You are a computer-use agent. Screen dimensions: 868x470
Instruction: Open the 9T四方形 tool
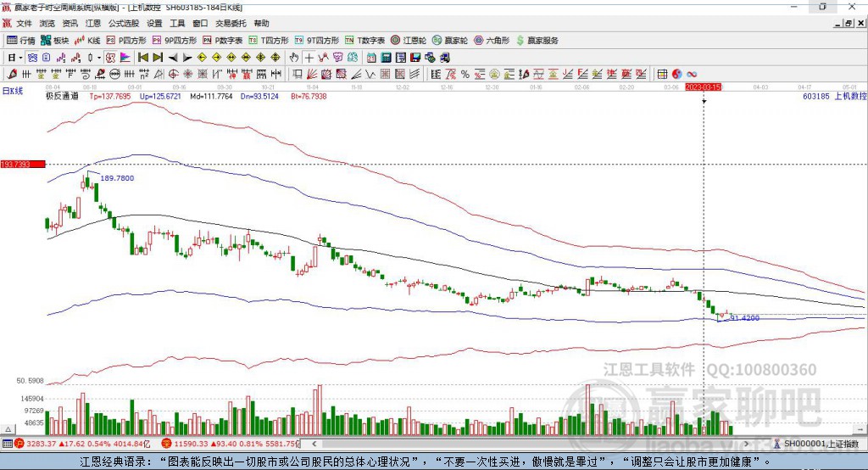pos(317,41)
